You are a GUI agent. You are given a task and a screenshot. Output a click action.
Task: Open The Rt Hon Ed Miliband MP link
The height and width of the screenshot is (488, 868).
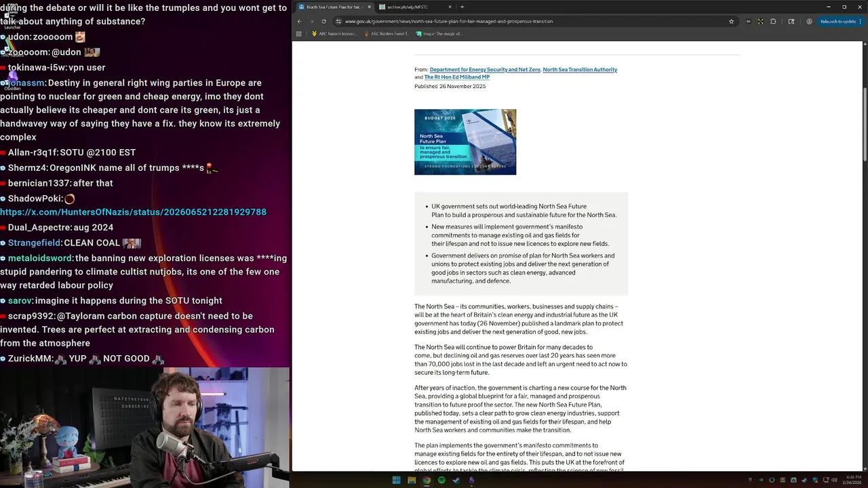click(x=457, y=77)
